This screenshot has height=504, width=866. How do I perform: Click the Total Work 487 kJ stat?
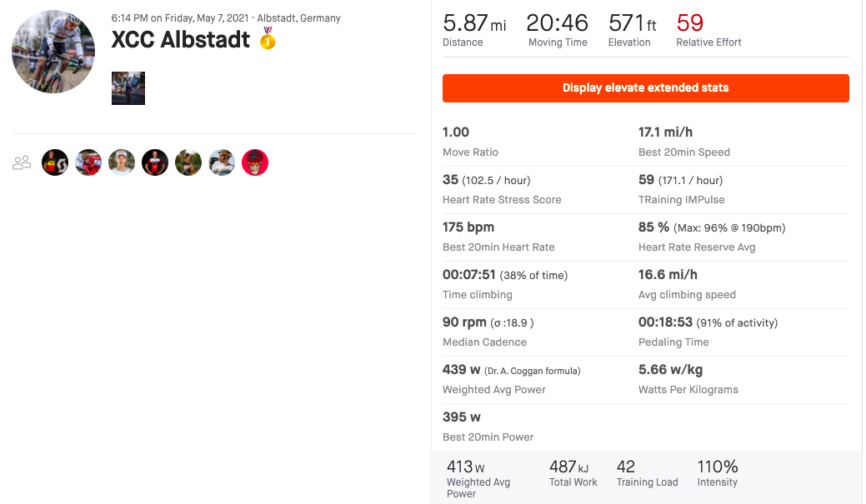click(x=573, y=474)
